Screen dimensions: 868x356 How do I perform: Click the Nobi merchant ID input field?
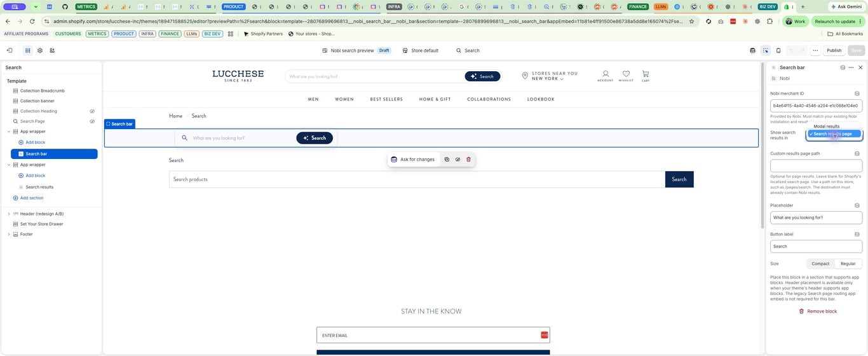click(x=816, y=106)
